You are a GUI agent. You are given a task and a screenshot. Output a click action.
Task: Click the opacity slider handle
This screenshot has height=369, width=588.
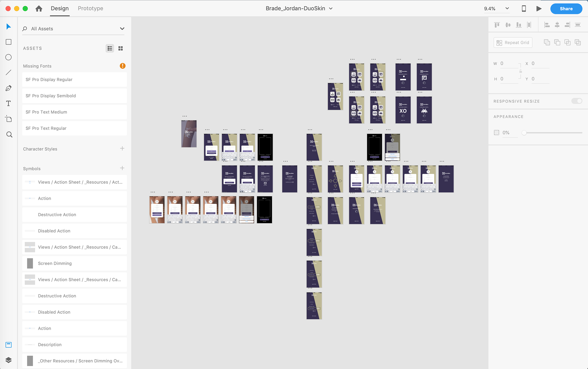coord(524,133)
